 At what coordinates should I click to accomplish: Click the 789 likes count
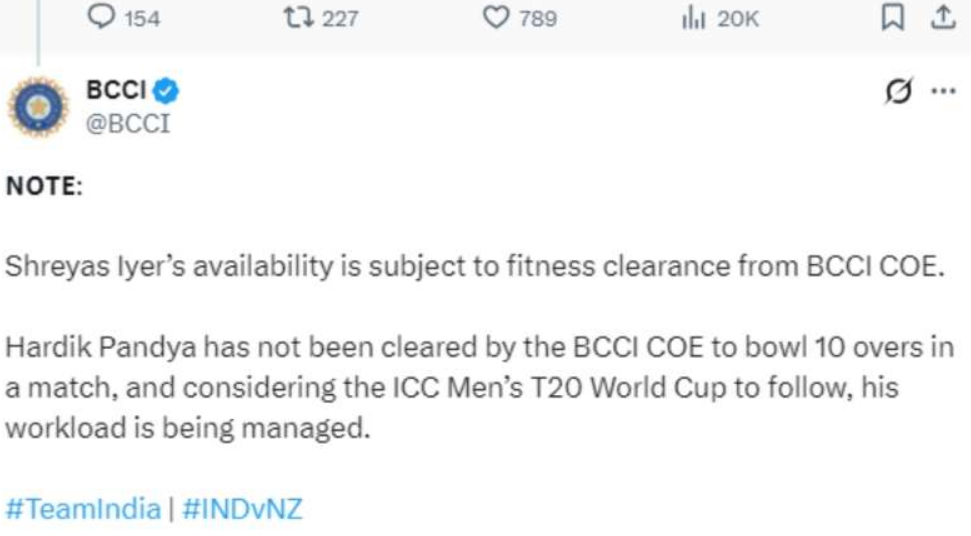(538, 19)
